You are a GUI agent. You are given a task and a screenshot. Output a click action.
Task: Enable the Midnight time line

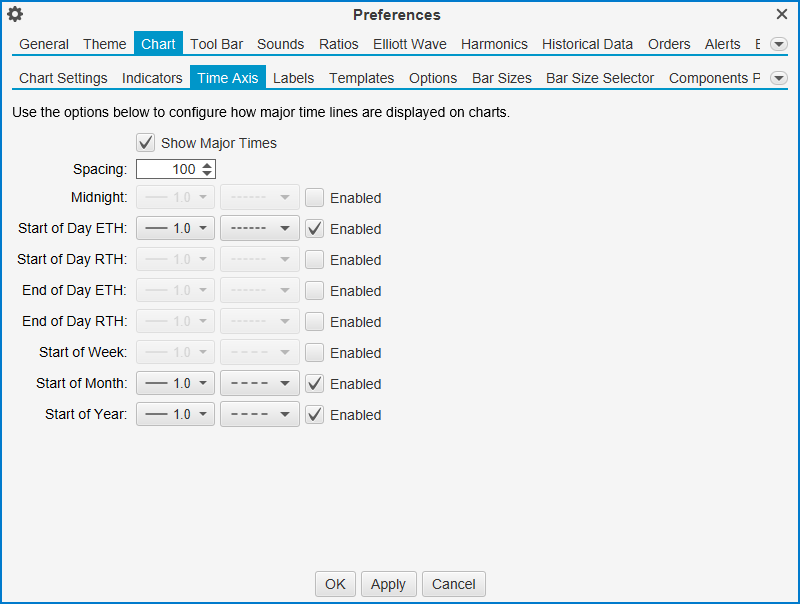point(314,198)
